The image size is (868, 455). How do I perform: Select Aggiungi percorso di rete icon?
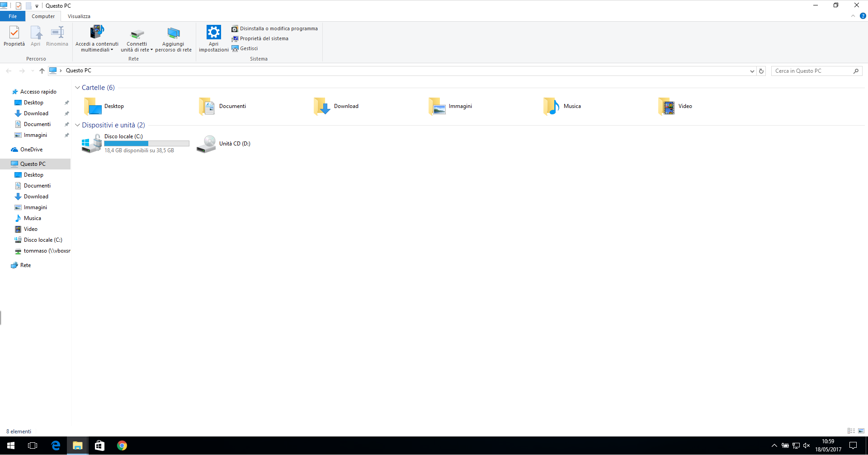coord(173,33)
